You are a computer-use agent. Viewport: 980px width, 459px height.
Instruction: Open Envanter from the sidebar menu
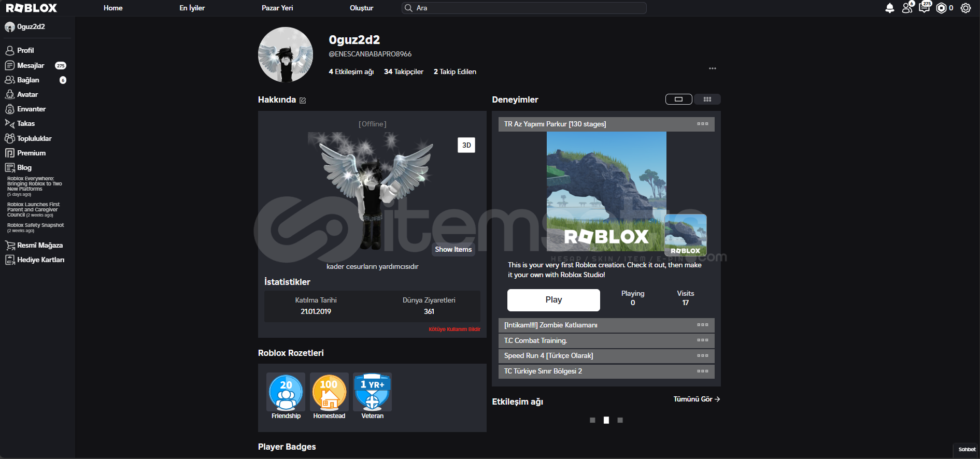tap(32, 109)
